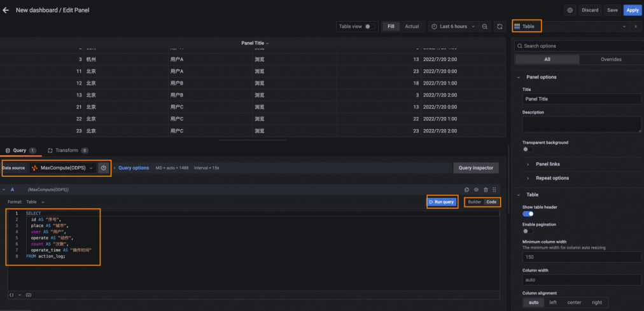Open the Last 6 hours time picker

pyautogui.click(x=453, y=26)
